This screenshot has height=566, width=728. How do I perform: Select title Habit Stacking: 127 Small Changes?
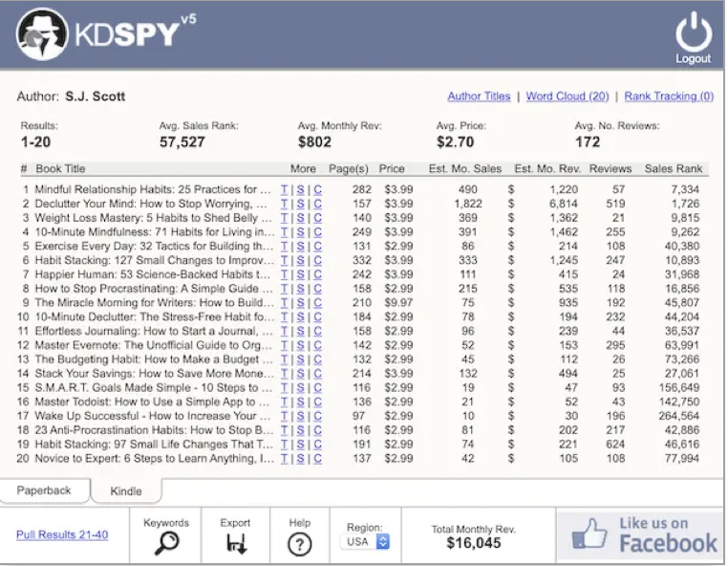(155, 260)
